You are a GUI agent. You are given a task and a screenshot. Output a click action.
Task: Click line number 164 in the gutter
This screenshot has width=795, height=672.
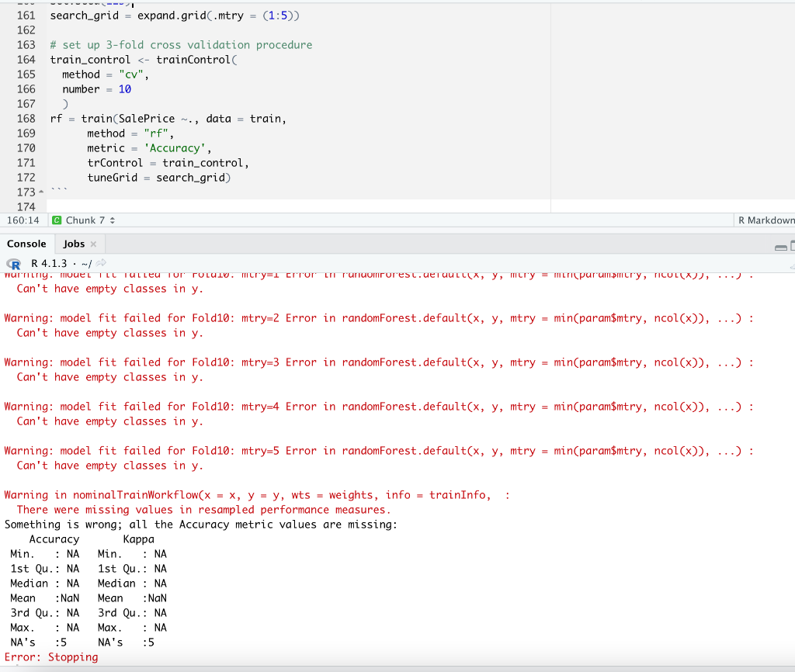click(x=26, y=60)
